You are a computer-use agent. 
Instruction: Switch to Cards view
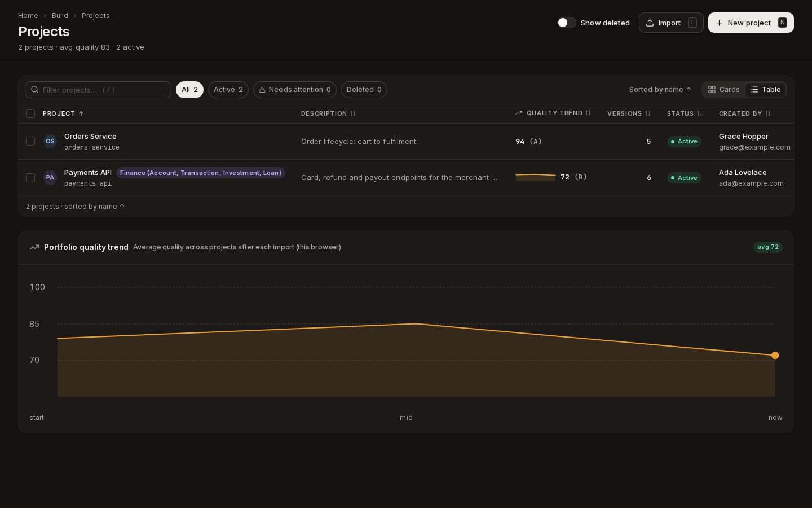pyautogui.click(x=724, y=90)
